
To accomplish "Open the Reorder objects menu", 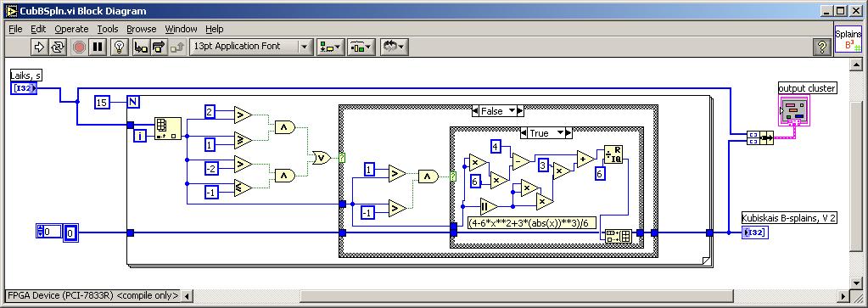I will point(394,47).
